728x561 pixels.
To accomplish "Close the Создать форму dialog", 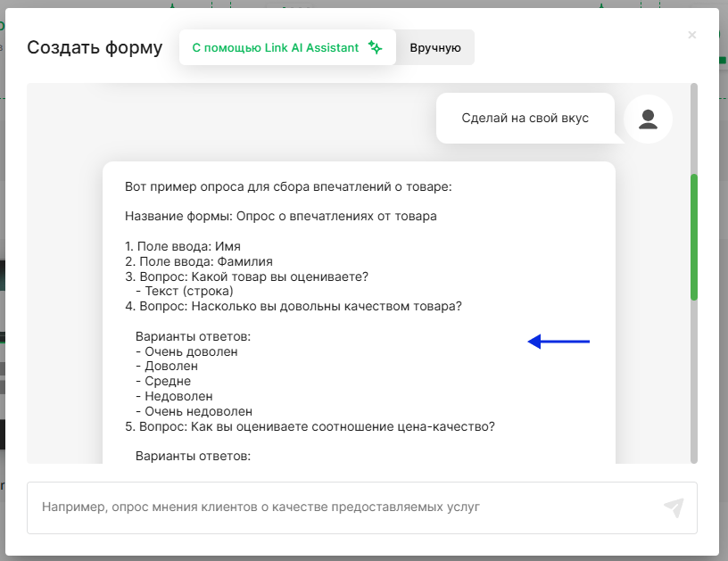I will 691,35.
